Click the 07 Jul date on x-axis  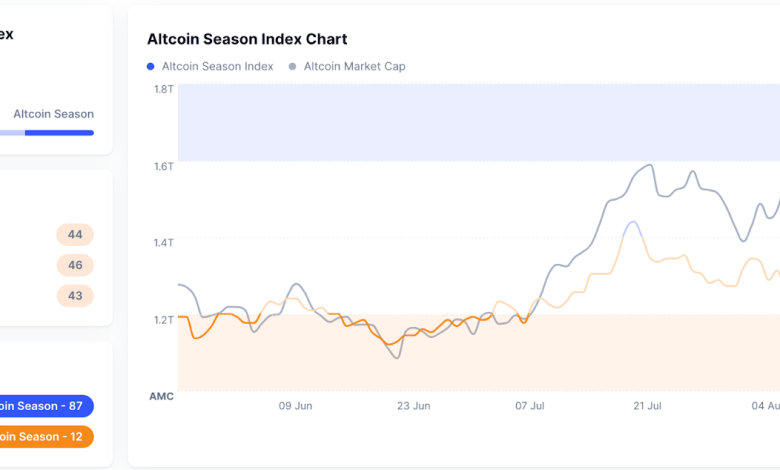tap(529, 406)
